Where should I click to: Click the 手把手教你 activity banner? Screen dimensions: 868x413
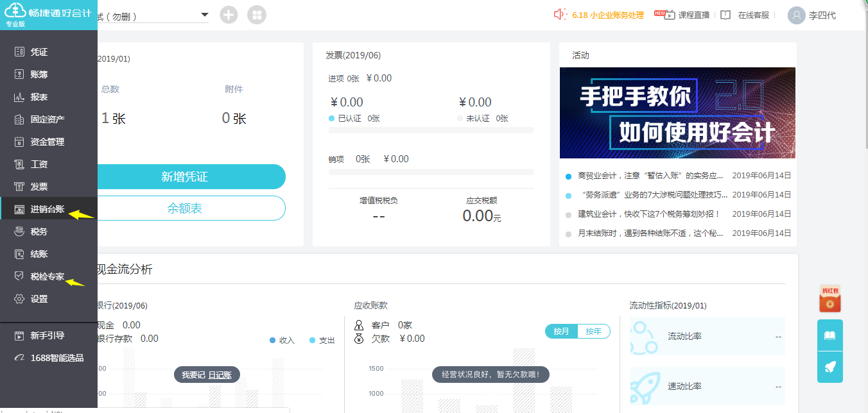tap(677, 113)
